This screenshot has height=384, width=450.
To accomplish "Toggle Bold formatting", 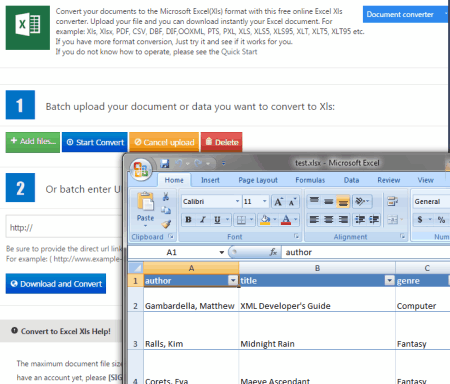I will coord(188,220).
